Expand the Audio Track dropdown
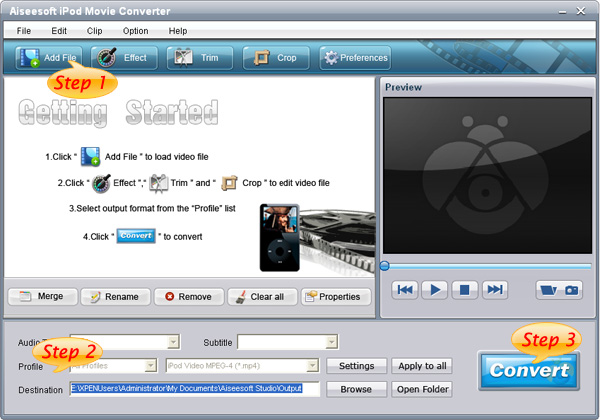The image size is (600, 420). [173, 342]
